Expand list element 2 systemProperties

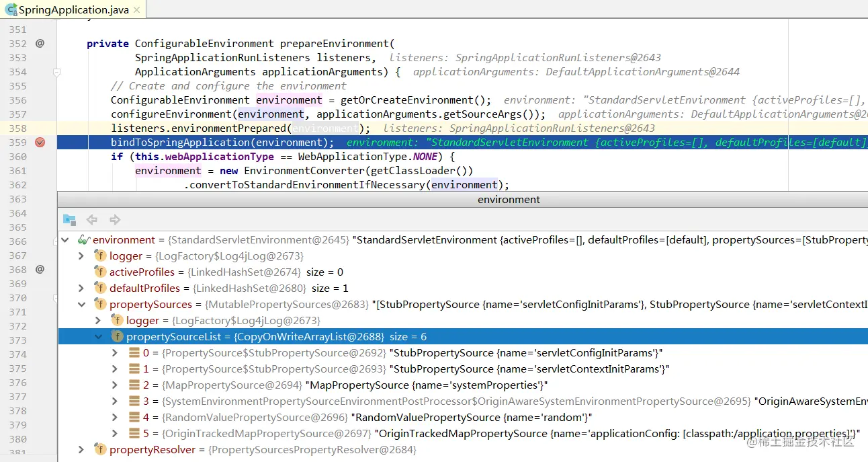click(x=115, y=385)
